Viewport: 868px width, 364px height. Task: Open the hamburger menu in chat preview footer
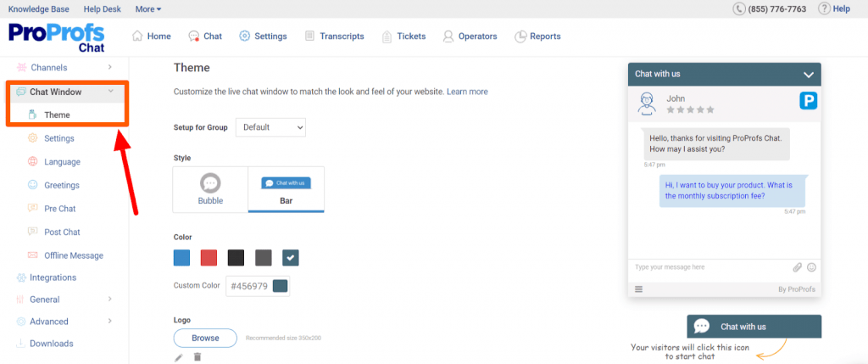[x=639, y=289]
